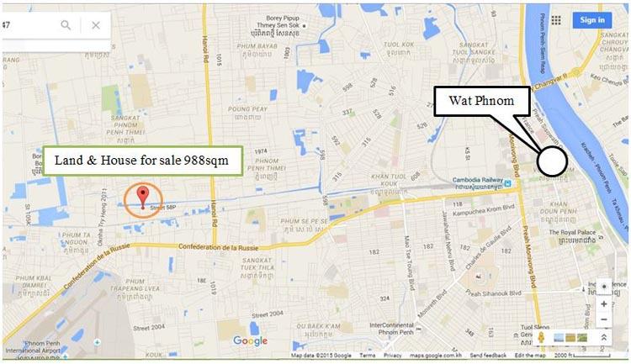Image resolution: width=631 pixels, height=364 pixels.
Task: Open the Privacy footer link
Action: click(392, 356)
